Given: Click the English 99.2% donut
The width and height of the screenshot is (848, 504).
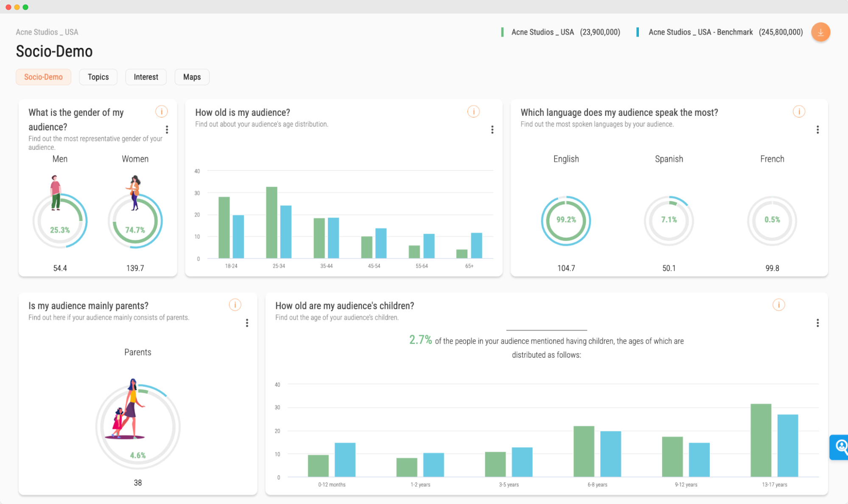Looking at the screenshot, I should (566, 220).
